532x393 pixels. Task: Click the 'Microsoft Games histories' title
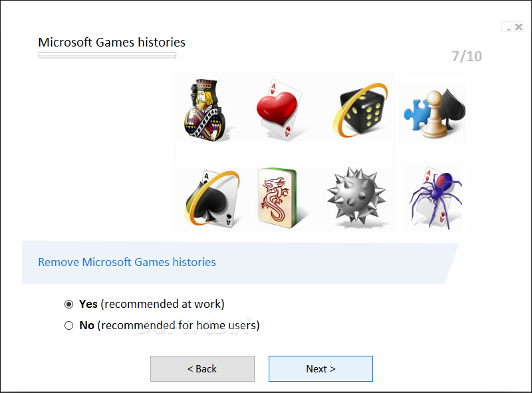(112, 43)
